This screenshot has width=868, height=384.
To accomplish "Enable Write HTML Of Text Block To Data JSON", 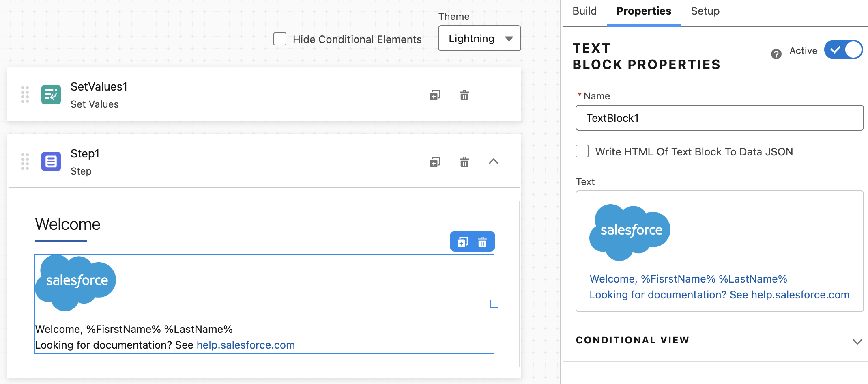I will pyautogui.click(x=582, y=151).
